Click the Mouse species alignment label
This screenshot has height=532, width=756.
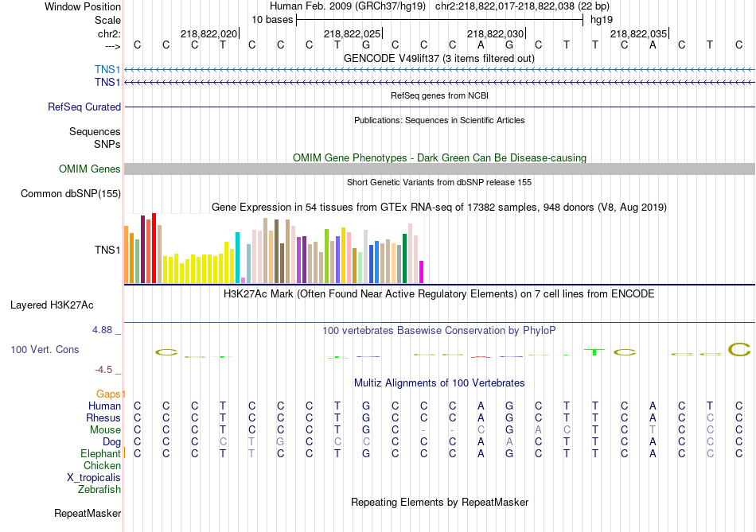pyautogui.click(x=105, y=429)
